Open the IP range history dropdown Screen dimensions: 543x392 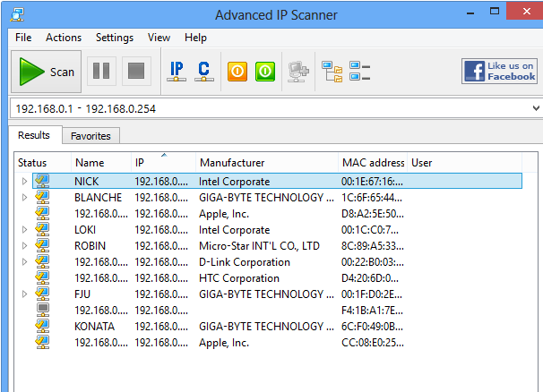pyautogui.click(x=536, y=108)
